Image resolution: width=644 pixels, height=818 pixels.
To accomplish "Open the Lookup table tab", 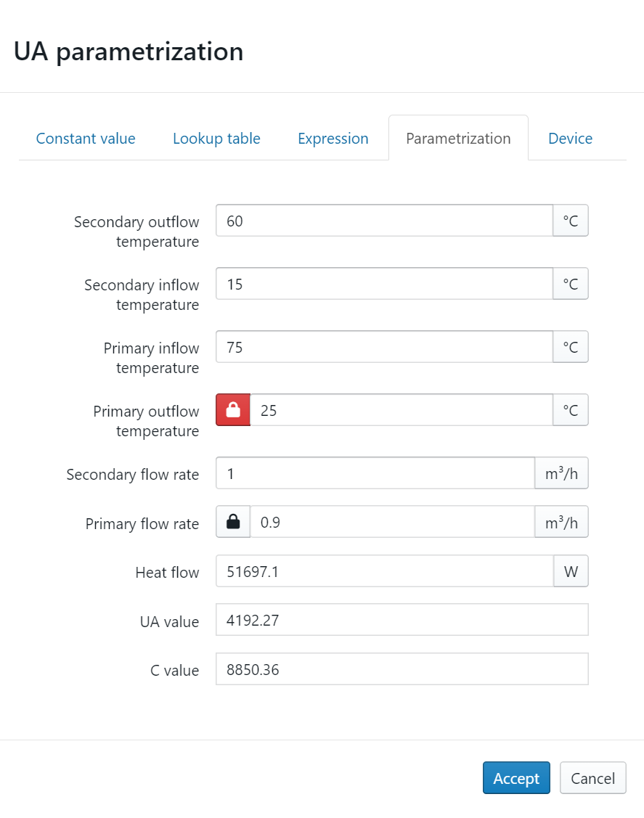I will pyautogui.click(x=216, y=139).
